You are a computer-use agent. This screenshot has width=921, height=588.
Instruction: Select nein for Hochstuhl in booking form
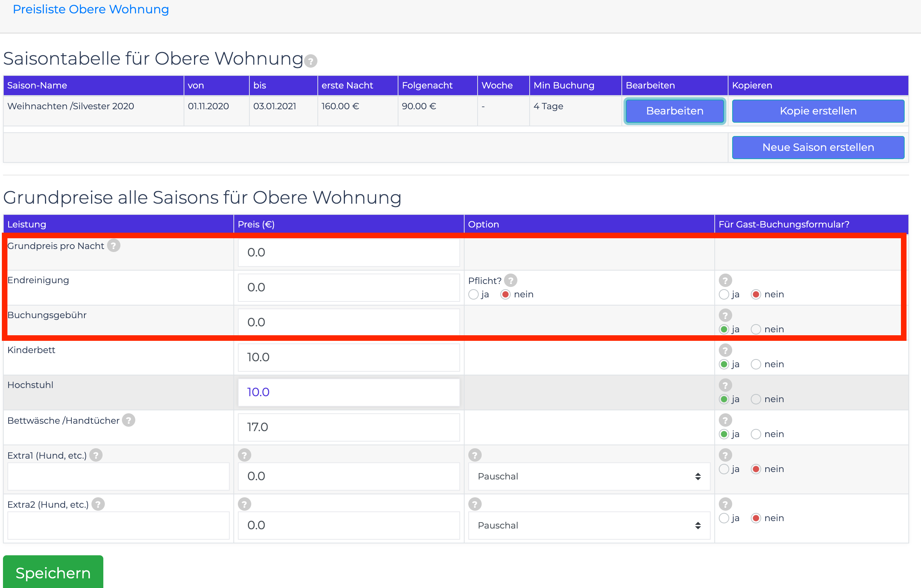click(x=756, y=400)
